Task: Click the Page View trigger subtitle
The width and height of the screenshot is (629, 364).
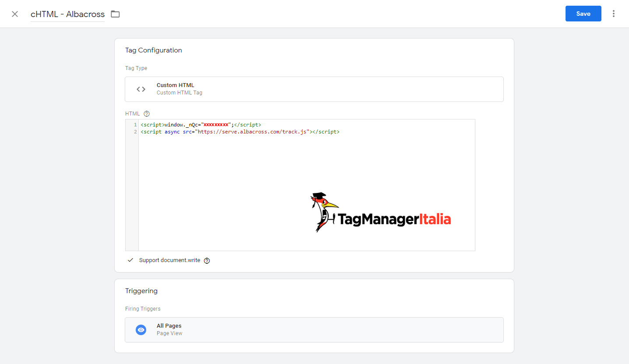Action: click(169, 333)
